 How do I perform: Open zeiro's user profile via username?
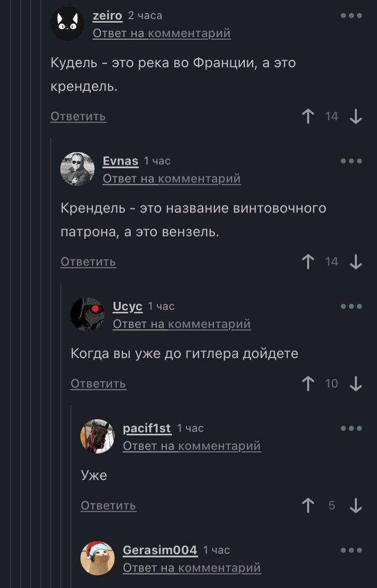[108, 16]
